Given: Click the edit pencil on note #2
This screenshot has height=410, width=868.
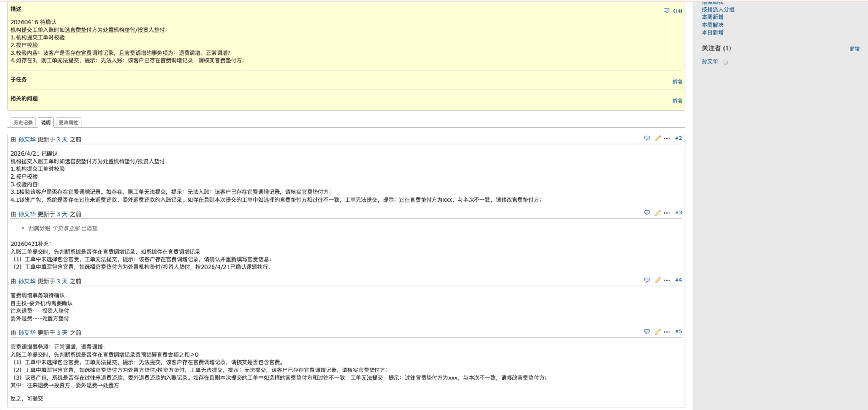Looking at the screenshot, I should pyautogui.click(x=657, y=138).
